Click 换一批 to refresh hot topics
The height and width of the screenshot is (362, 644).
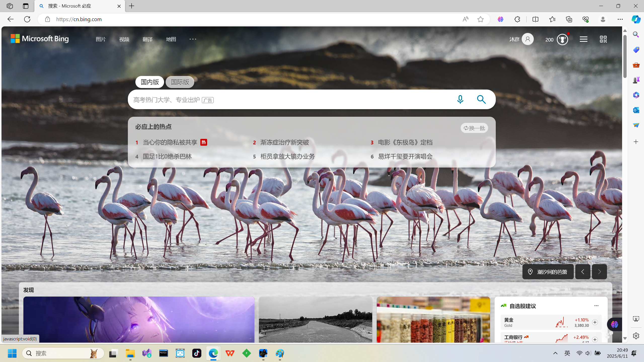(x=474, y=128)
